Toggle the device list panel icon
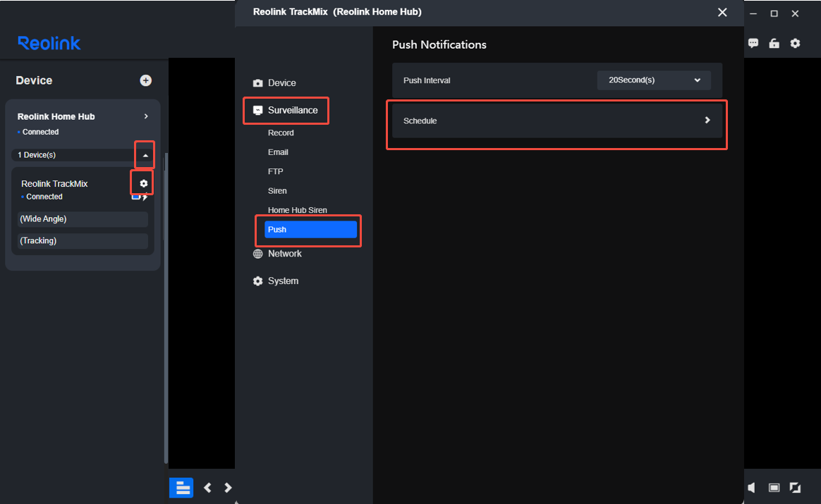 182,488
